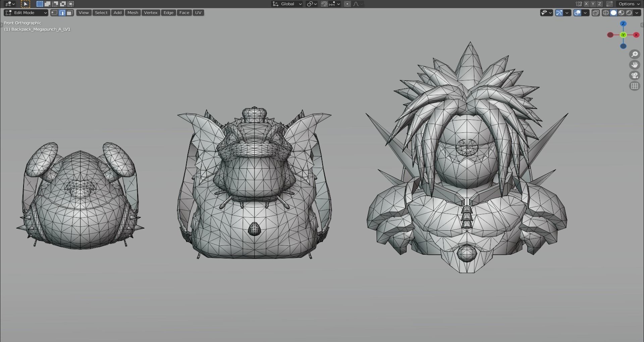Toggle Z axis mirror
The image size is (644, 342).
(x=600, y=4)
